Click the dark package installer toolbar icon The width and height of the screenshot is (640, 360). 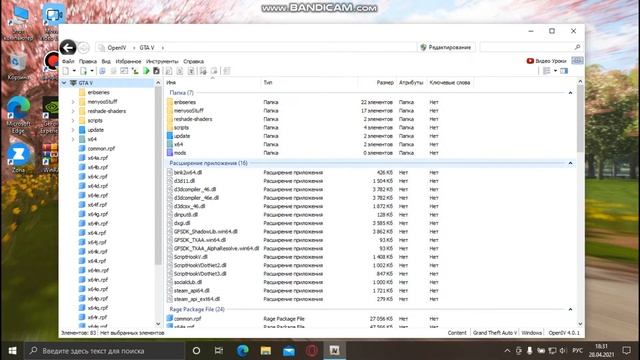[156, 71]
